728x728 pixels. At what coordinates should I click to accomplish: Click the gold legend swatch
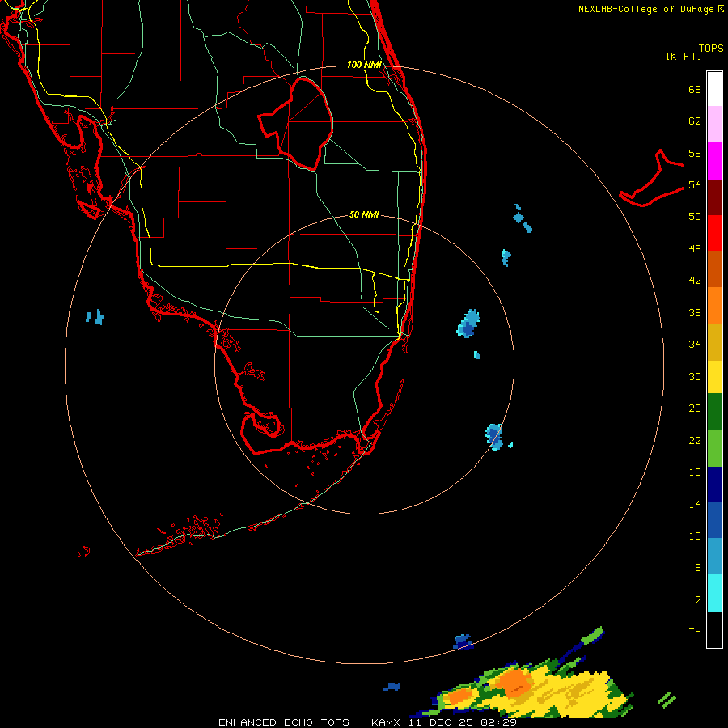pyautogui.click(x=714, y=342)
